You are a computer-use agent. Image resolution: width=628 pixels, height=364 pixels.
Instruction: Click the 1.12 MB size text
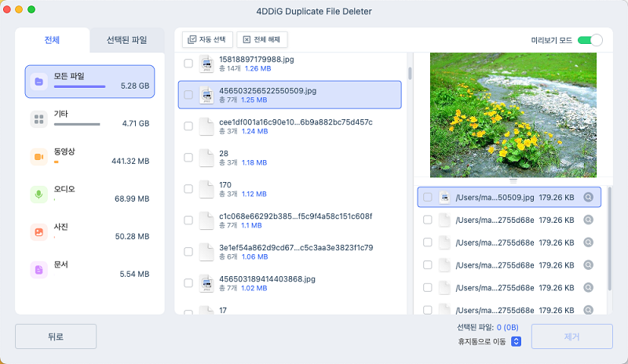coord(254,194)
